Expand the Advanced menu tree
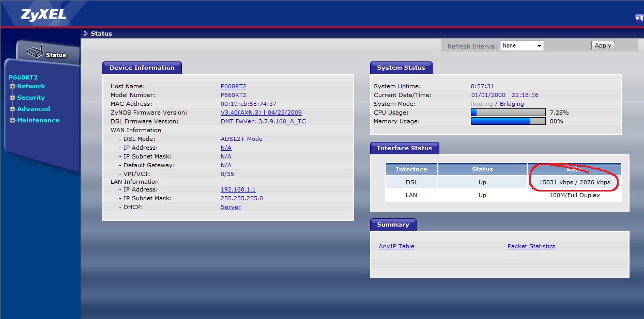The image size is (644, 319). click(13, 109)
